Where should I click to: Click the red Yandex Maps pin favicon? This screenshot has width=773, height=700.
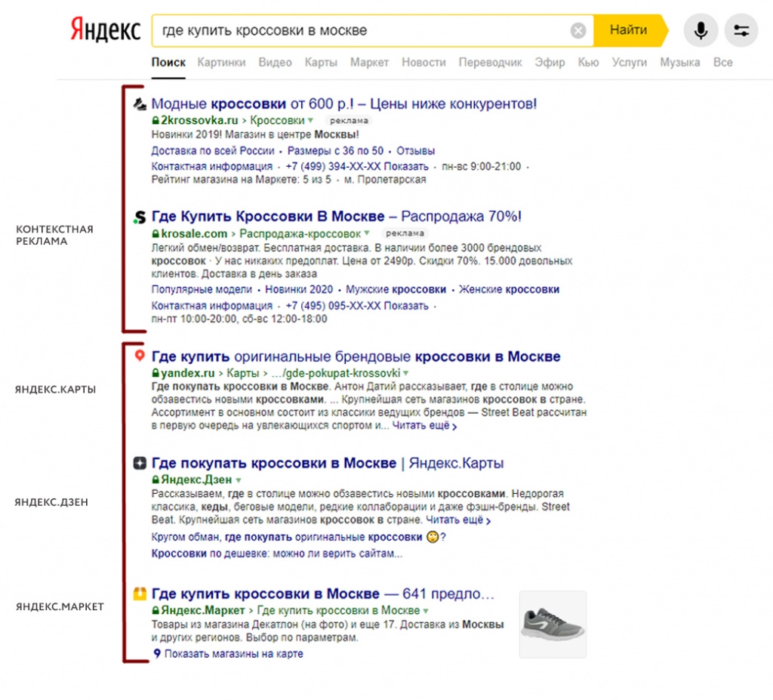(140, 356)
